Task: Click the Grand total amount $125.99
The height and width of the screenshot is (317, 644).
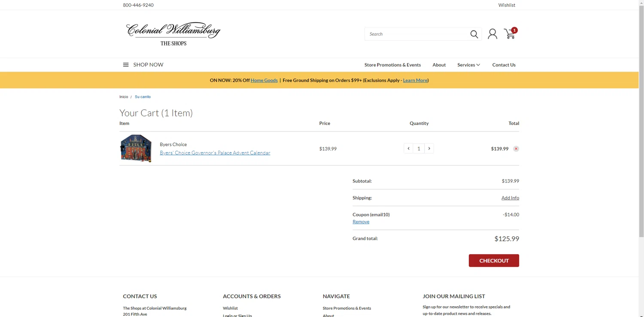Action: click(507, 239)
